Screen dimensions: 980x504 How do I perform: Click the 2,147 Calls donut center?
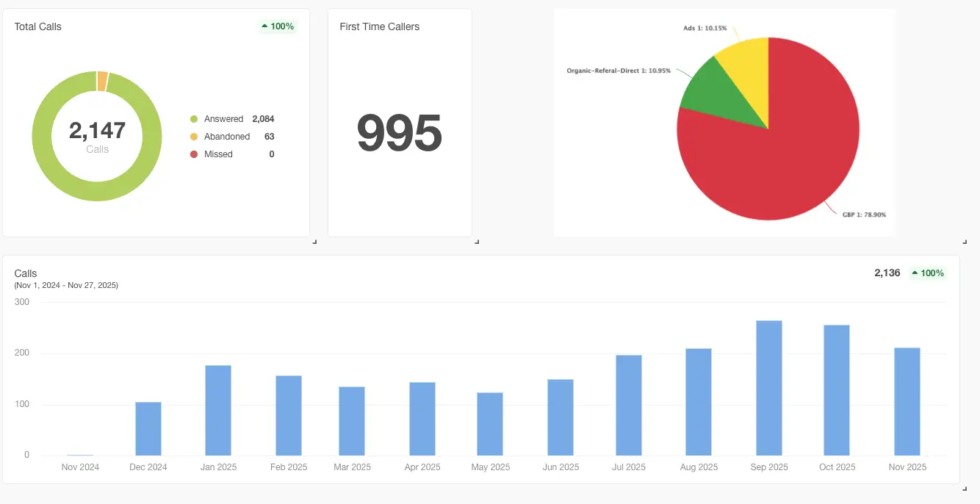(97, 136)
